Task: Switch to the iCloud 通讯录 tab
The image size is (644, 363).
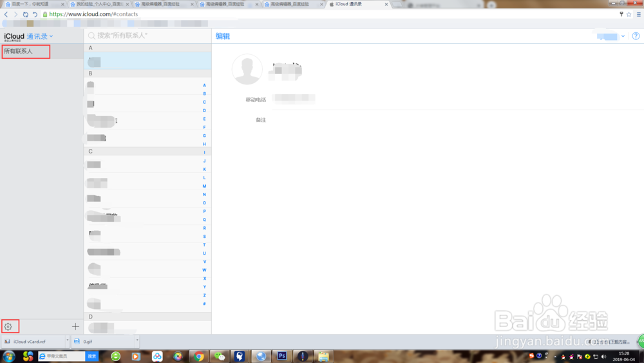Action: click(x=358, y=4)
